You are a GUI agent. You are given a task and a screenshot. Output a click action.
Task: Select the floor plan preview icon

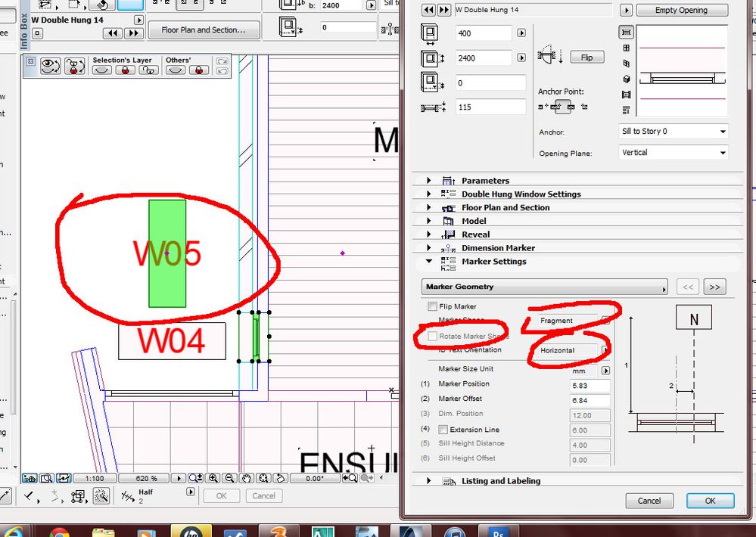point(626,33)
